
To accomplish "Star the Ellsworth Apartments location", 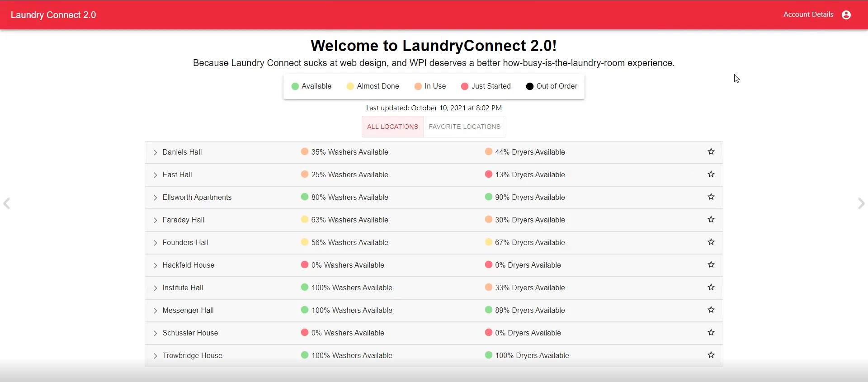I will pos(711,197).
